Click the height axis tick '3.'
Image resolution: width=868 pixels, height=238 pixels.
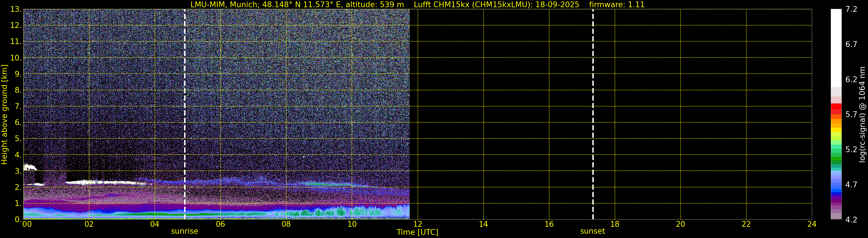point(18,171)
